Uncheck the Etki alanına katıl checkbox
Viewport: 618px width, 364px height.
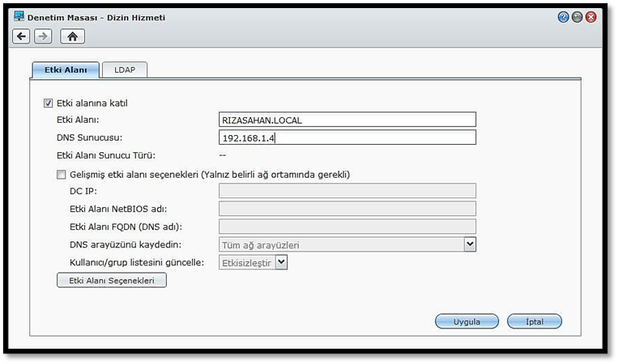48,104
